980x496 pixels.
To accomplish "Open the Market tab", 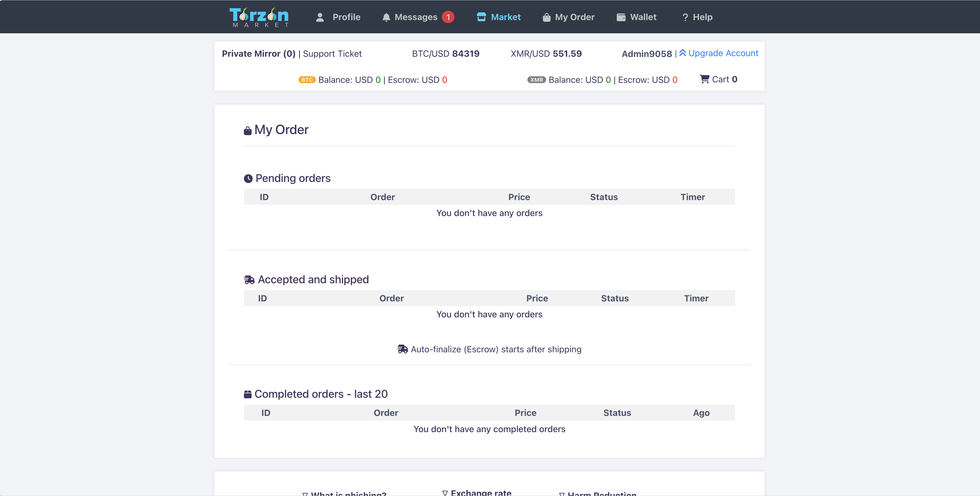I will click(x=498, y=17).
